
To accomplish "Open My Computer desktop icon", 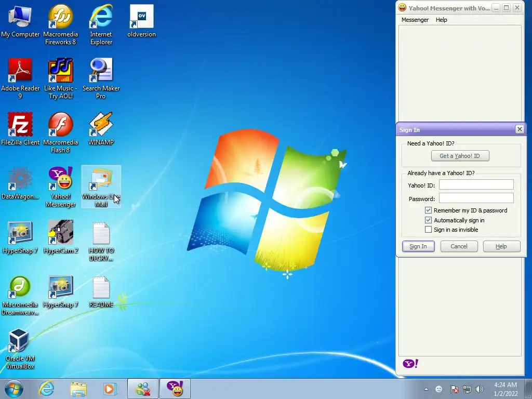I will coord(20,21).
